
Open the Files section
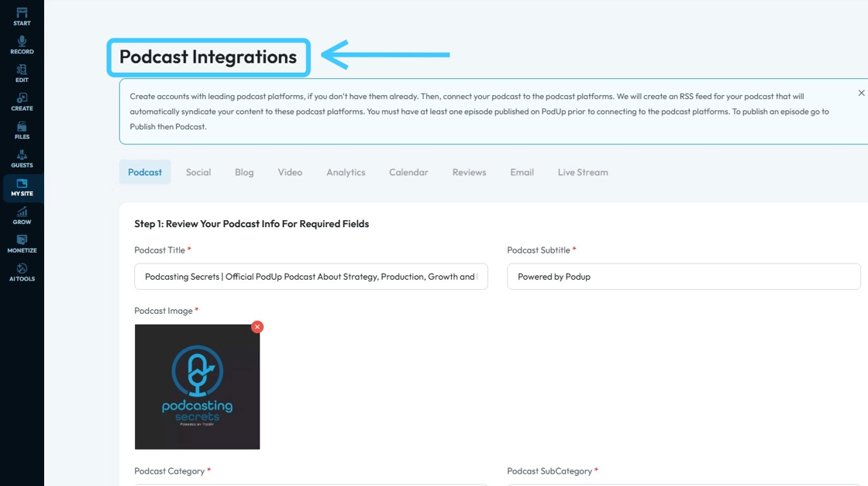tap(22, 130)
